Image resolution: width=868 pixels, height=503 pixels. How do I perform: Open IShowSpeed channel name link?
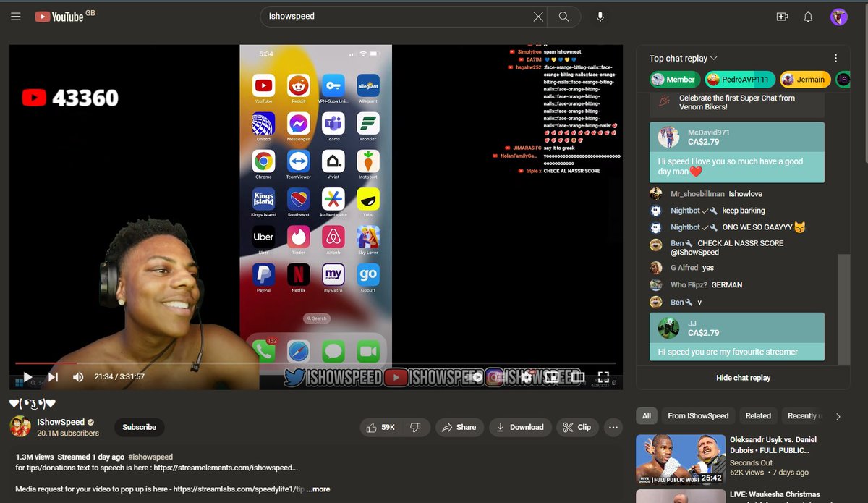[61, 422]
